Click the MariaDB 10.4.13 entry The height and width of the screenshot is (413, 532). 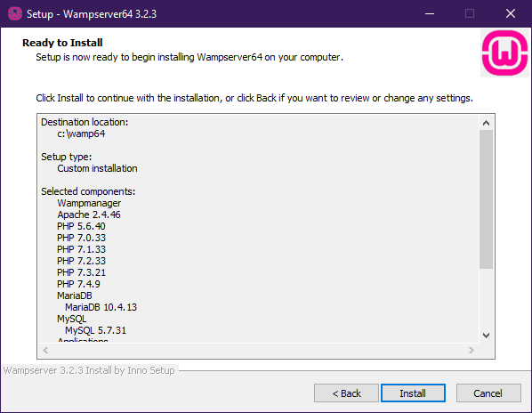[x=101, y=307]
